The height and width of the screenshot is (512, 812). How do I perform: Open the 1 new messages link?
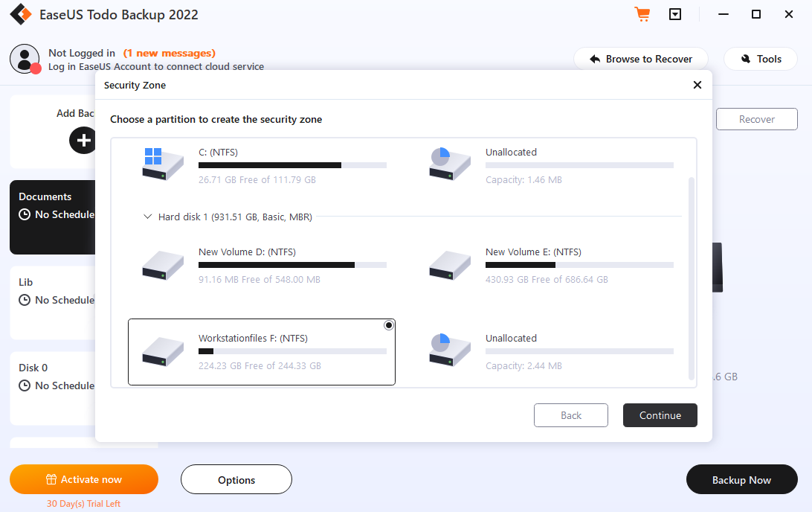(x=169, y=53)
